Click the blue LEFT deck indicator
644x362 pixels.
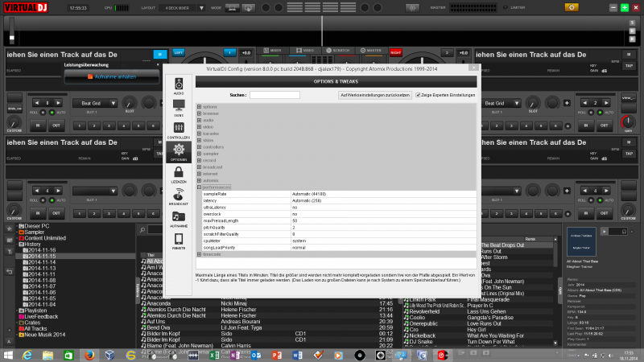pos(178,52)
